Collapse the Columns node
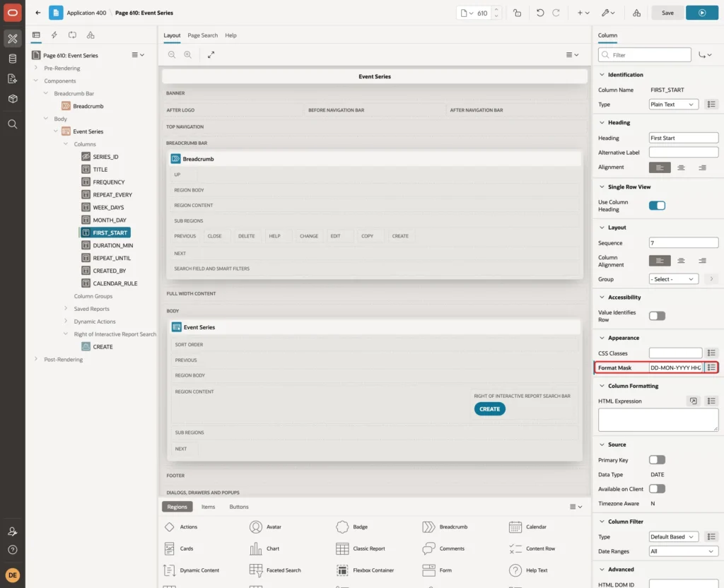Screen dimensions: 724x588 [66, 144]
